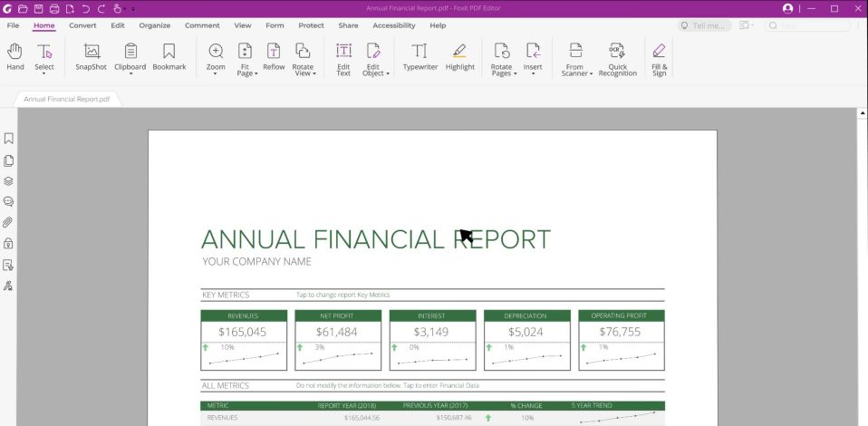
Task: Enable Reflow view
Action: pyautogui.click(x=274, y=56)
